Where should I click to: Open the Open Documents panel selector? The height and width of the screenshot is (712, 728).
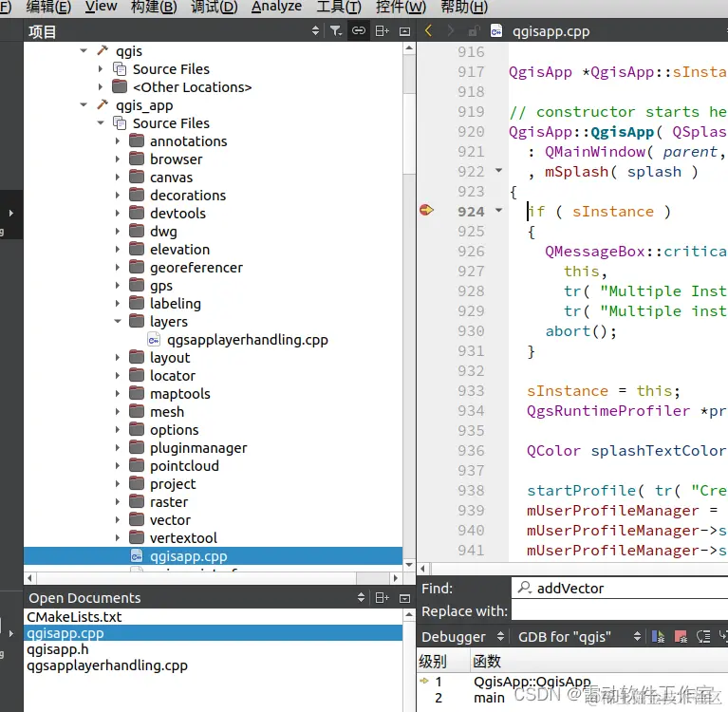[361, 598]
